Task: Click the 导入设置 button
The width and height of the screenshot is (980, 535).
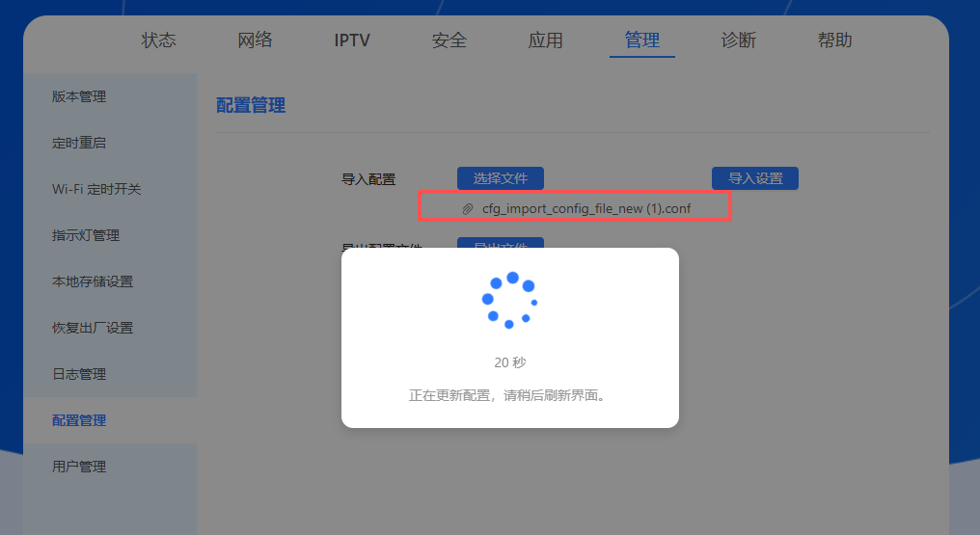Action: point(755,178)
